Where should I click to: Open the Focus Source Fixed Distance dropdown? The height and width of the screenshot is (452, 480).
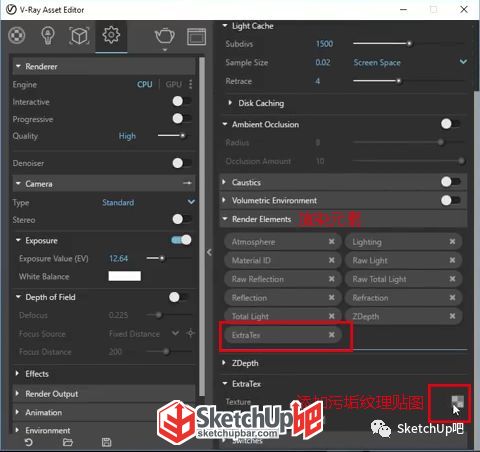[144, 333]
